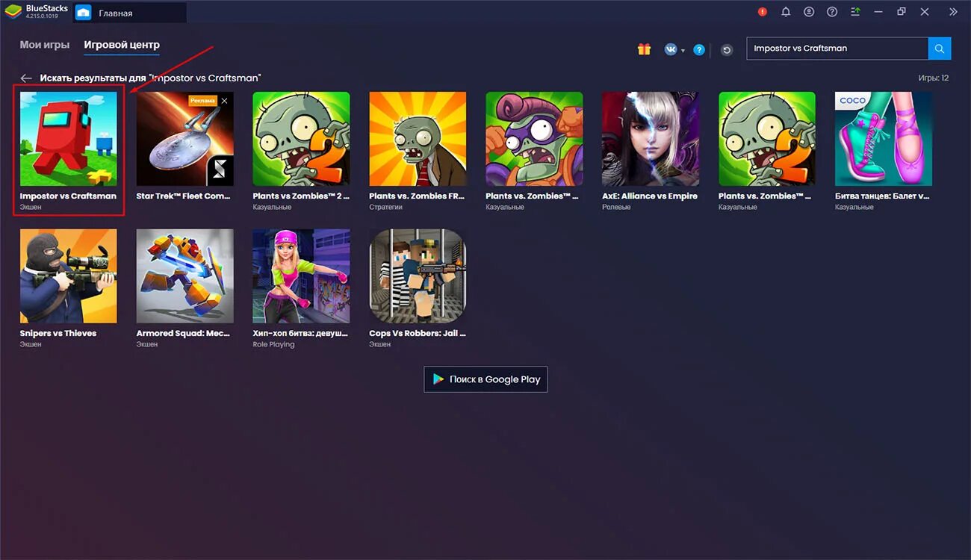Expand the dropdown arrow next to VK
The width and height of the screenshot is (971, 560).
pyautogui.click(x=683, y=51)
